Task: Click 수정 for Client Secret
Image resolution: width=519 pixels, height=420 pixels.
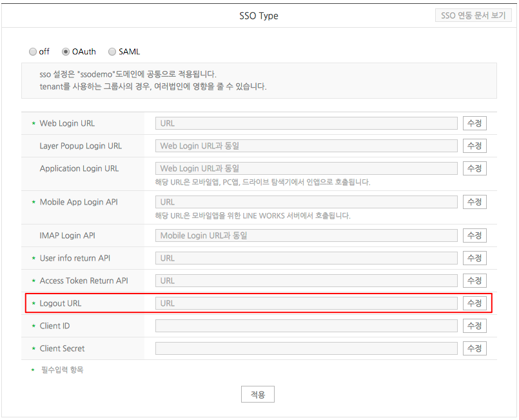Action: (x=475, y=348)
